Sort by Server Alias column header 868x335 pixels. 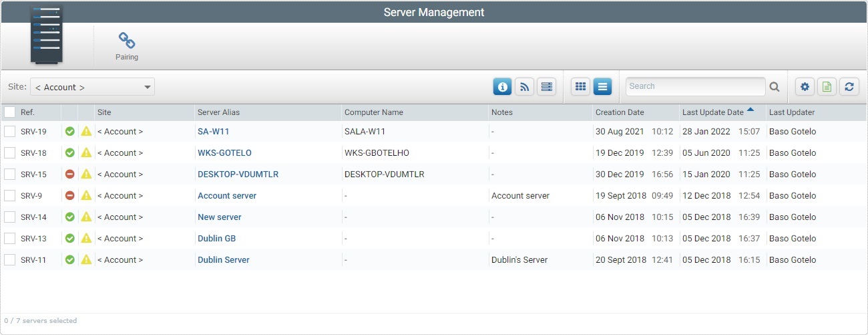[x=218, y=112]
